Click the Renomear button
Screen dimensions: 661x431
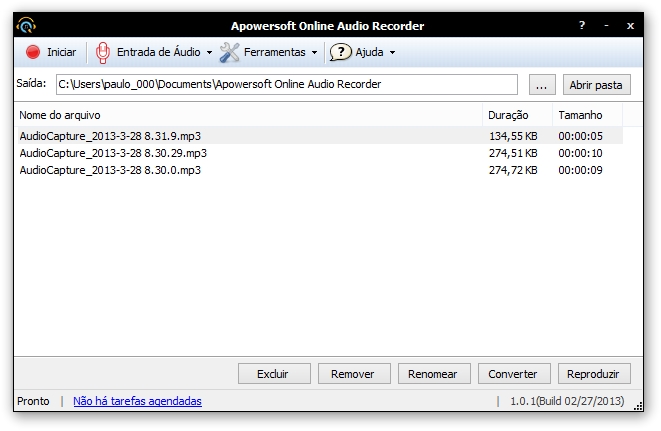click(434, 374)
